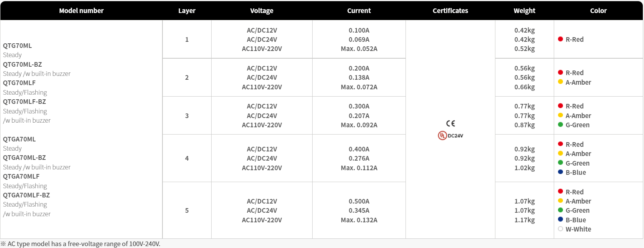Click the Voltage column header
The height and width of the screenshot is (248, 644).
(262, 11)
